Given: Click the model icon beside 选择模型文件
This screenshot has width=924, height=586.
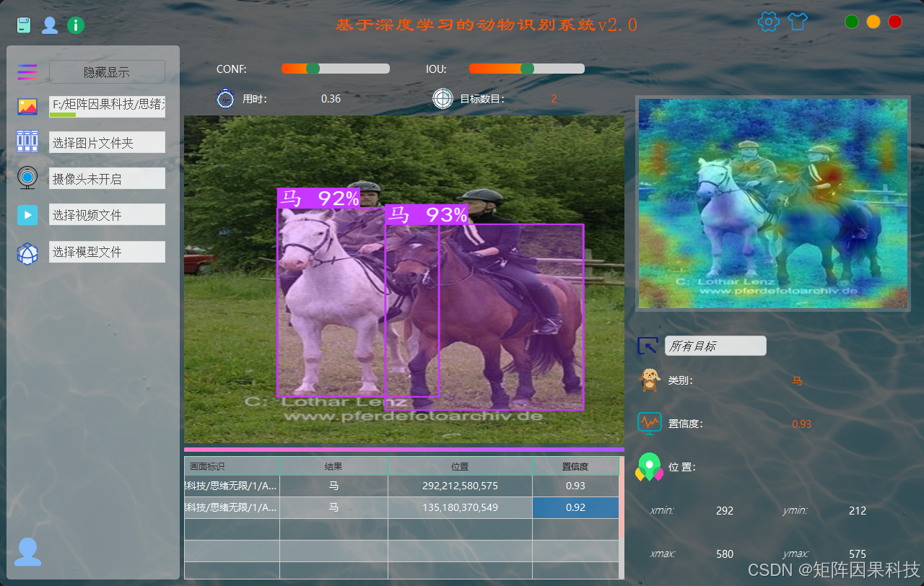Looking at the screenshot, I should coord(27,253).
